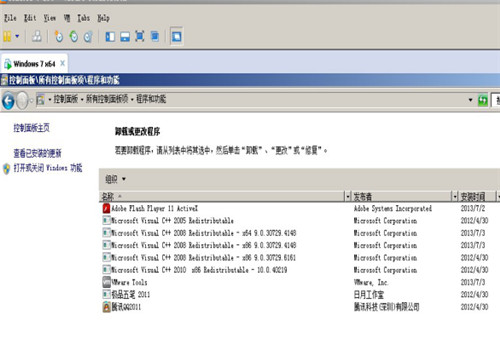Click the revert to snapshot icon
The height and width of the screenshot is (361, 500).
pyautogui.click(x=74, y=36)
